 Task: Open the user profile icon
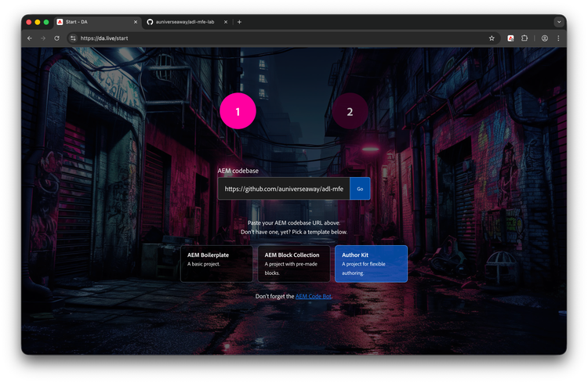(x=545, y=38)
